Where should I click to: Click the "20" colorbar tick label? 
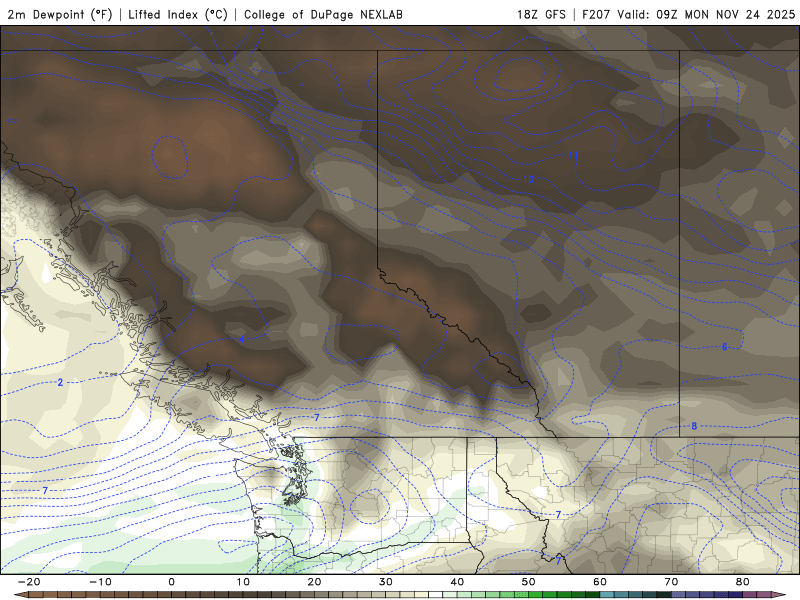[314, 582]
